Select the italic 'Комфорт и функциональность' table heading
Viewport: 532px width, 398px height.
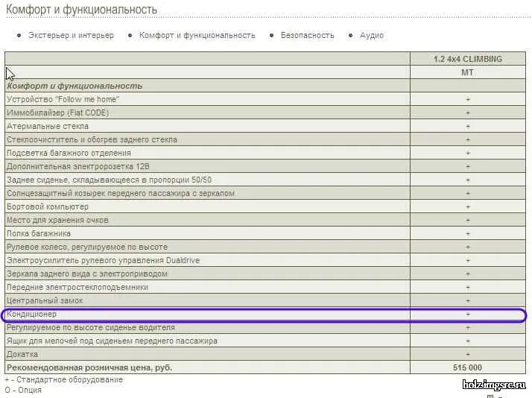tap(75, 86)
